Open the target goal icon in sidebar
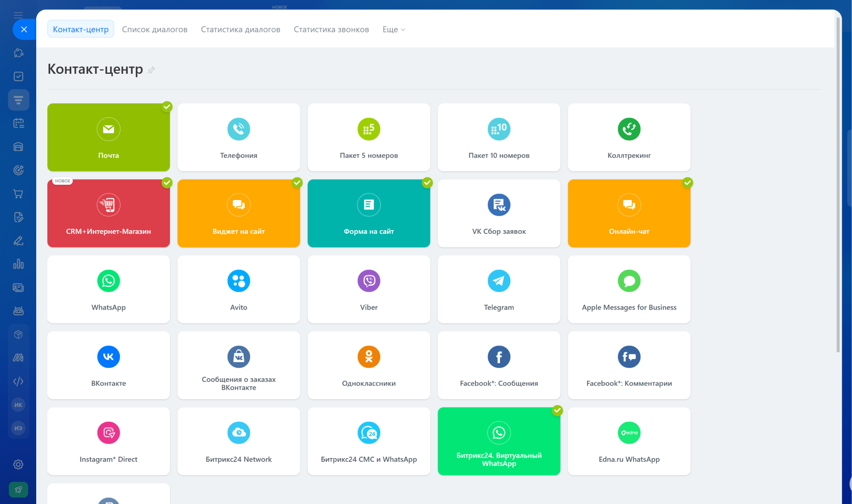Screen dimensions: 852x504 pyautogui.click(x=19, y=170)
